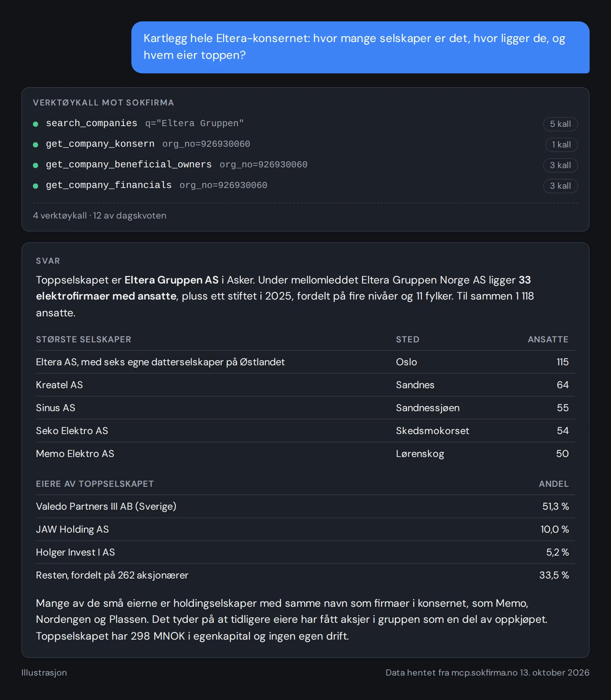The width and height of the screenshot is (611, 700).
Task: Click the 'SVAR' heading
Action: pos(48,261)
